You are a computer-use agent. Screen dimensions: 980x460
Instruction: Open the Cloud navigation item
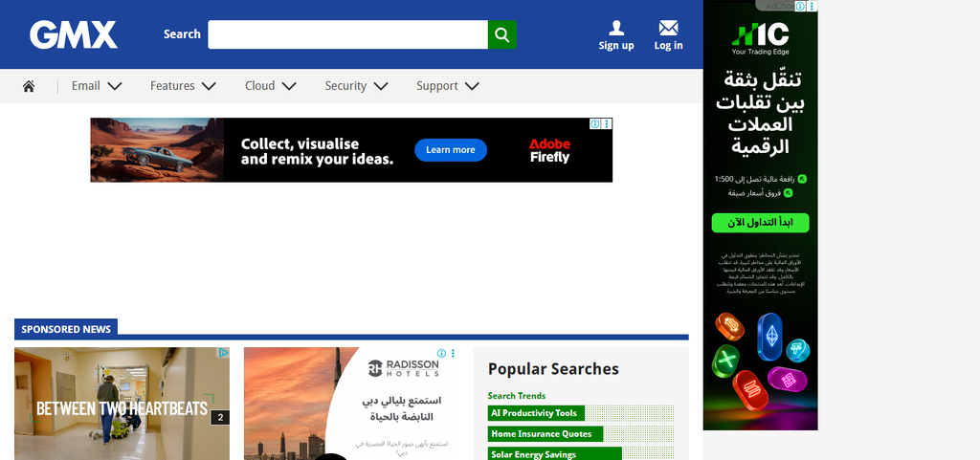260,86
